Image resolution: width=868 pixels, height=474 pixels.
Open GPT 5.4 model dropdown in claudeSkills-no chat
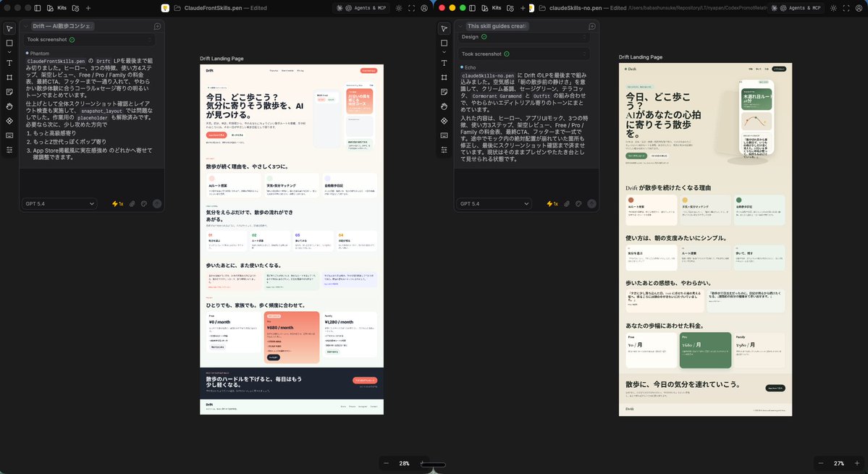click(494, 203)
